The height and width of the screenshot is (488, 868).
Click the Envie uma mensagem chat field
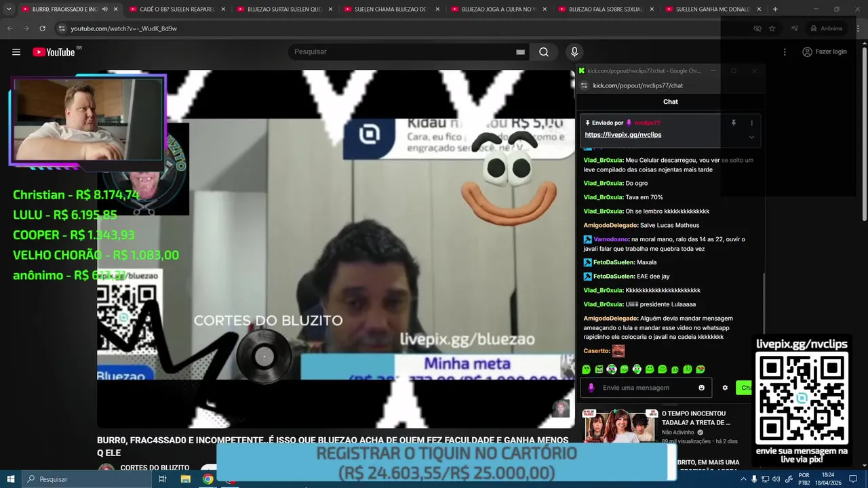tap(648, 388)
